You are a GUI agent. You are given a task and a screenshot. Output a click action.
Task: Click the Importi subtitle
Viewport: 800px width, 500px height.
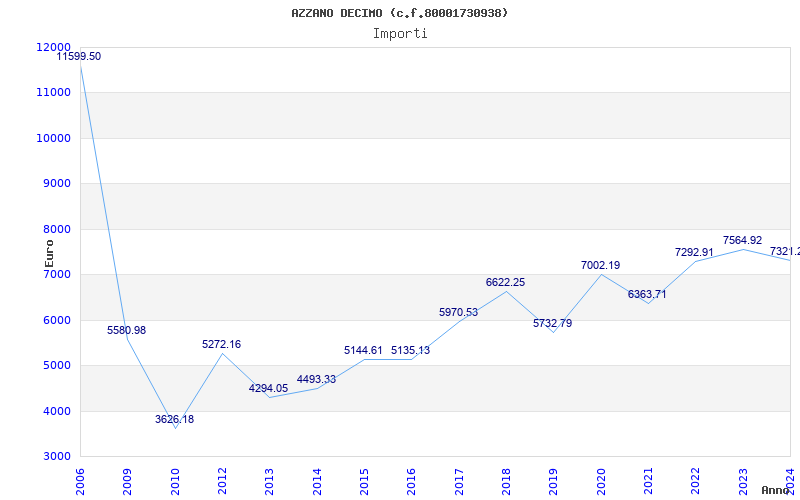click(400, 33)
